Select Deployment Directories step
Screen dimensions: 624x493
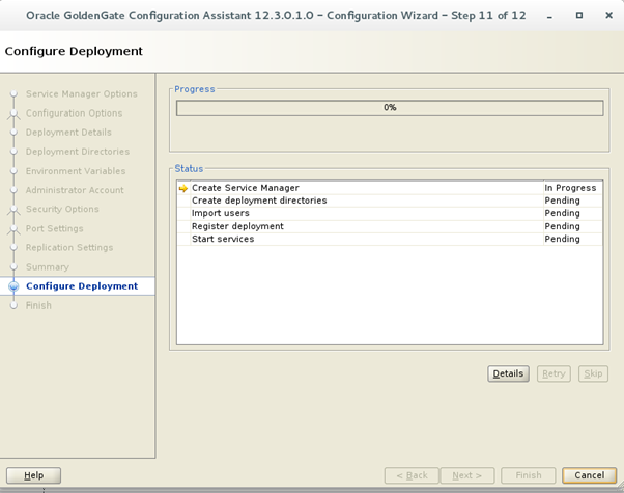pos(78,152)
